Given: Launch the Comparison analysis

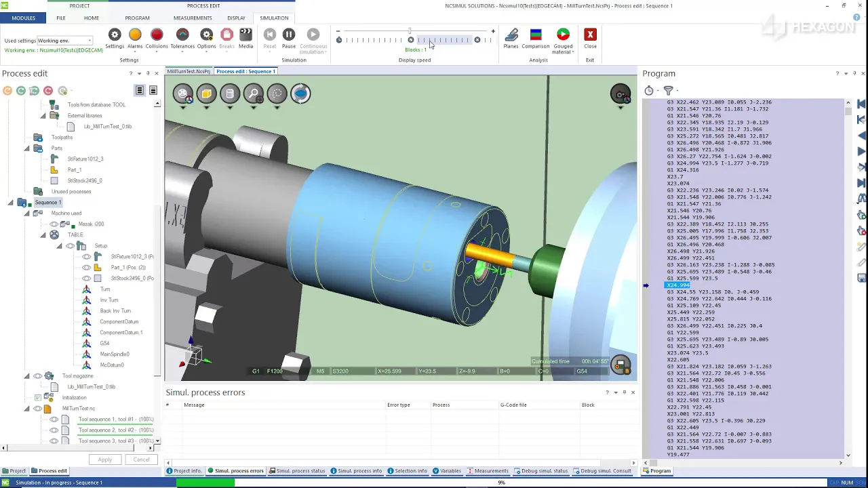Looking at the screenshot, I should point(536,39).
